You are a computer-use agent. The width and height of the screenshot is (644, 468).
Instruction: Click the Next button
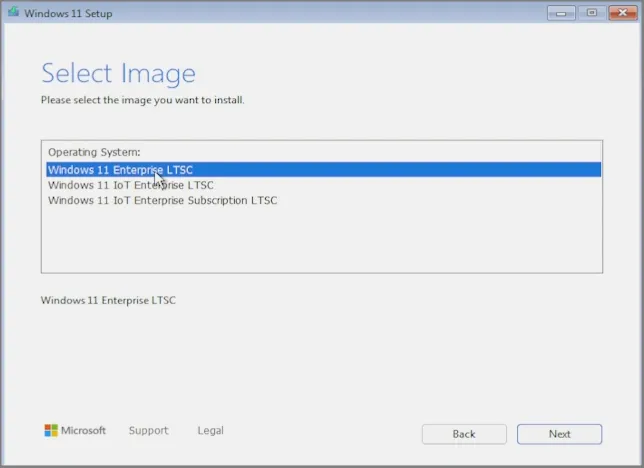pos(559,434)
